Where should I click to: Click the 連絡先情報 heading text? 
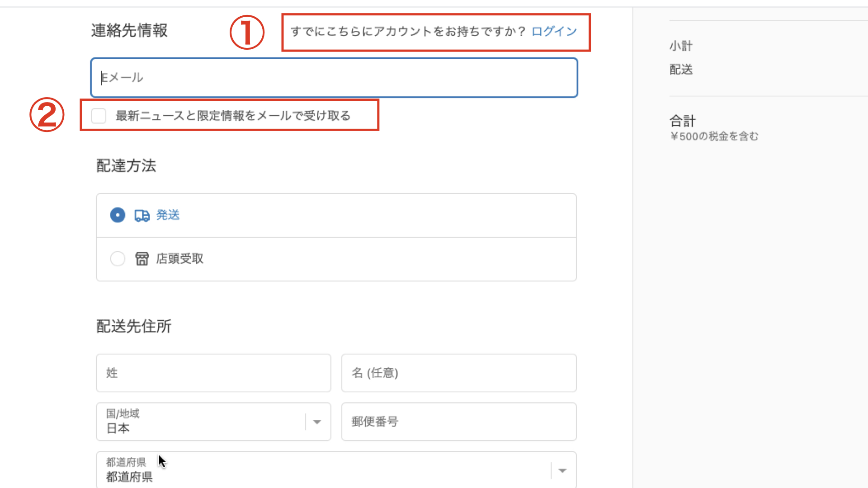[x=129, y=31]
